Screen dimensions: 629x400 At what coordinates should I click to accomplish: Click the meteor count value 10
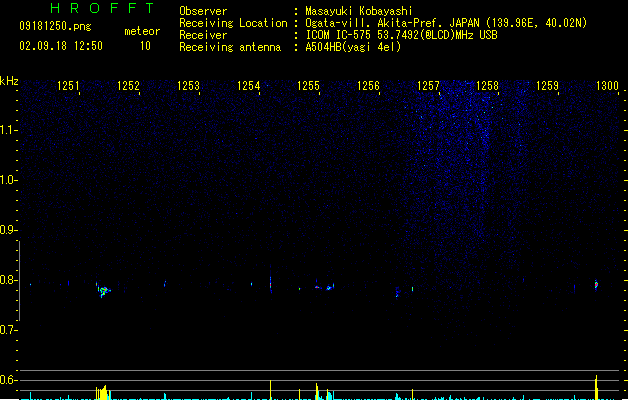coord(145,46)
